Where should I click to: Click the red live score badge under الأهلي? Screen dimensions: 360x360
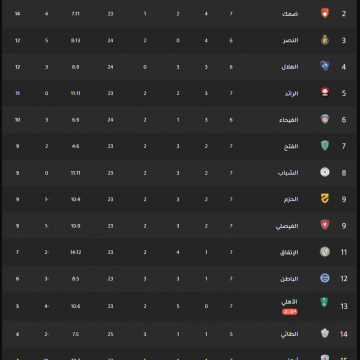(x=290, y=312)
